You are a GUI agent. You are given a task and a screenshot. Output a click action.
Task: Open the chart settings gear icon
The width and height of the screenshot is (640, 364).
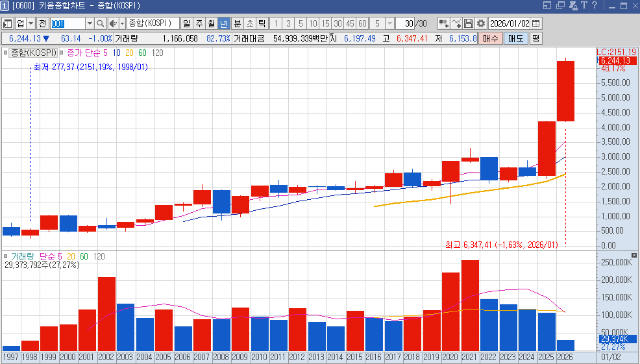coord(481,23)
